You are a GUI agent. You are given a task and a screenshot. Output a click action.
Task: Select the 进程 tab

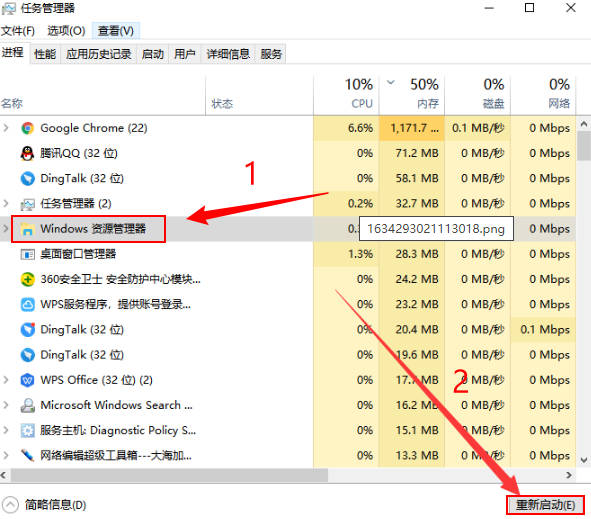13,52
